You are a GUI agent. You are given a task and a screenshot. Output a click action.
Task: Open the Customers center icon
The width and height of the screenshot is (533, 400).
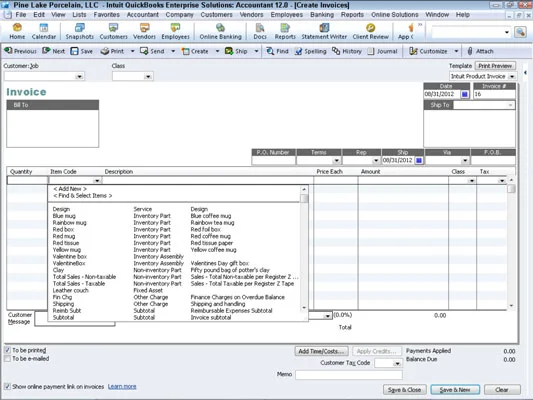pyautogui.click(x=114, y=31)
